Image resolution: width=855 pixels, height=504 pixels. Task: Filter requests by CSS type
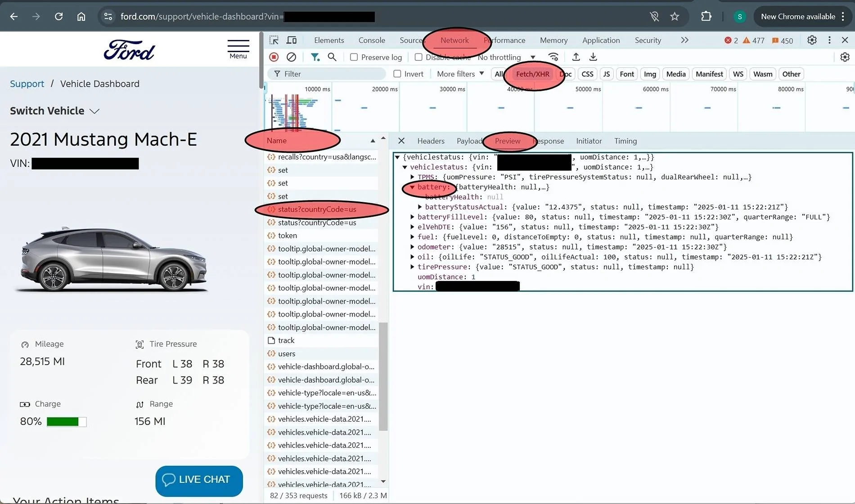click(x=587, y=74)
